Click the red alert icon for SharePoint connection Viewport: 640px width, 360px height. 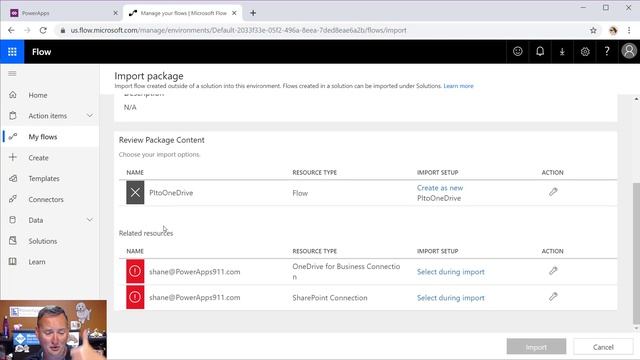[x=135, y=297]
